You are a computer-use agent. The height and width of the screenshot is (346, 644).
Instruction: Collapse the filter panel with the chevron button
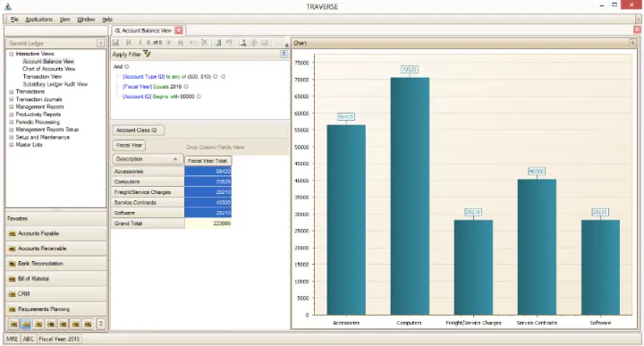click(x=284, y=55)
